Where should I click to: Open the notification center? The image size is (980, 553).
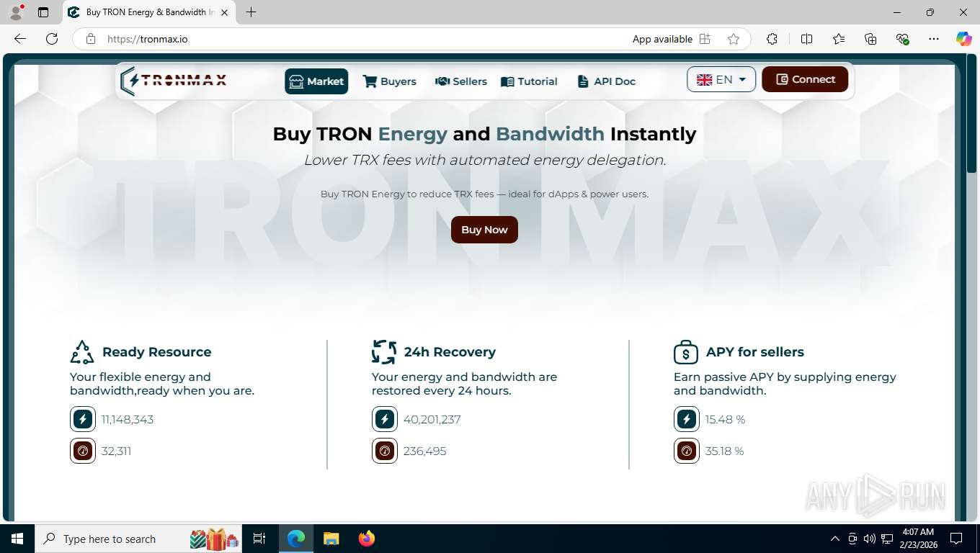[956, 539]
